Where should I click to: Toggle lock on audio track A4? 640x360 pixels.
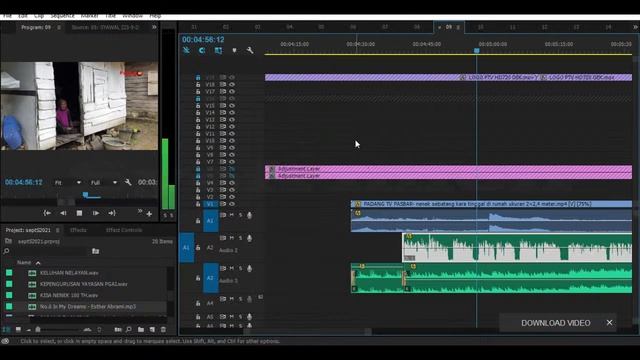tap(198, 303)
